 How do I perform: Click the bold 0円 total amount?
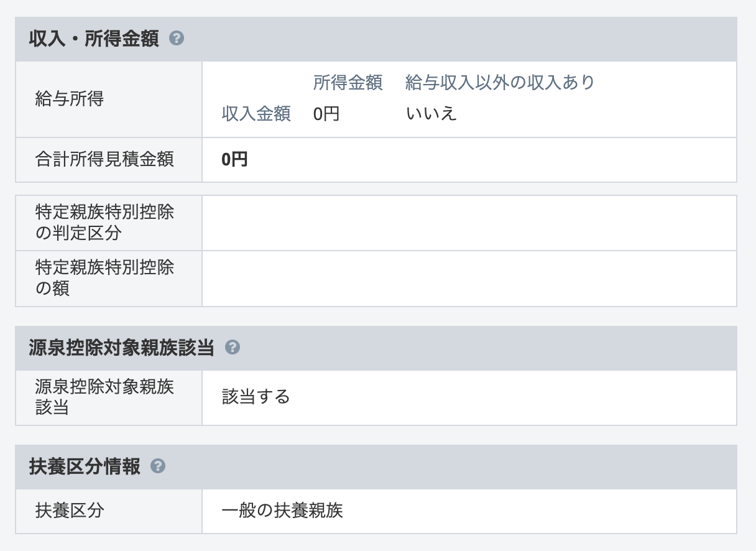tap(234, 160)
